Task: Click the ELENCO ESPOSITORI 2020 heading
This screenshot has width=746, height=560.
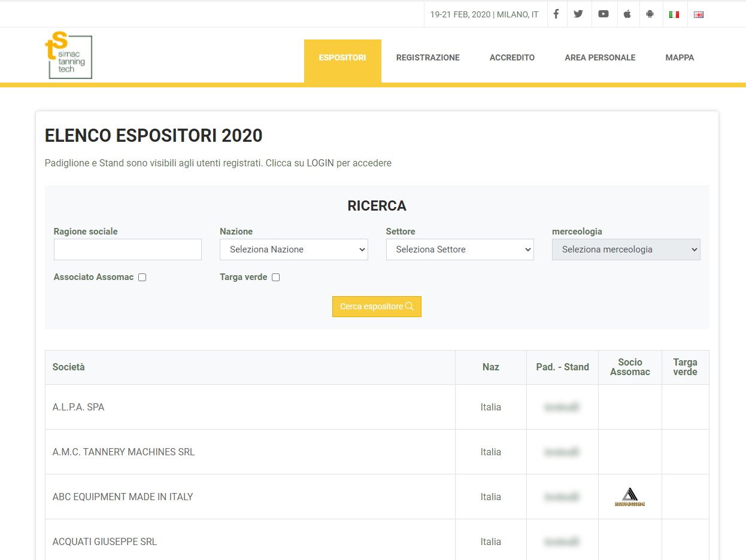Action: tap(154, 136)
